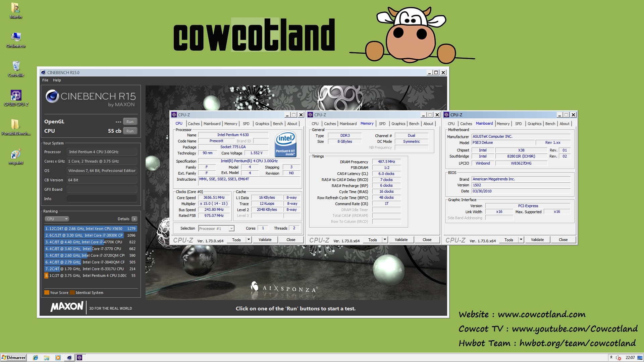Click the Info input field in Cinebench
Viewport: 644px width, 362px height.
[x=102, y=199]
